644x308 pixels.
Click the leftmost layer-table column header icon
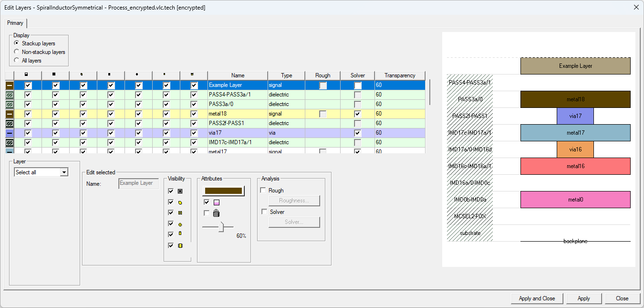pyautogui.click(x=27, y=75)
